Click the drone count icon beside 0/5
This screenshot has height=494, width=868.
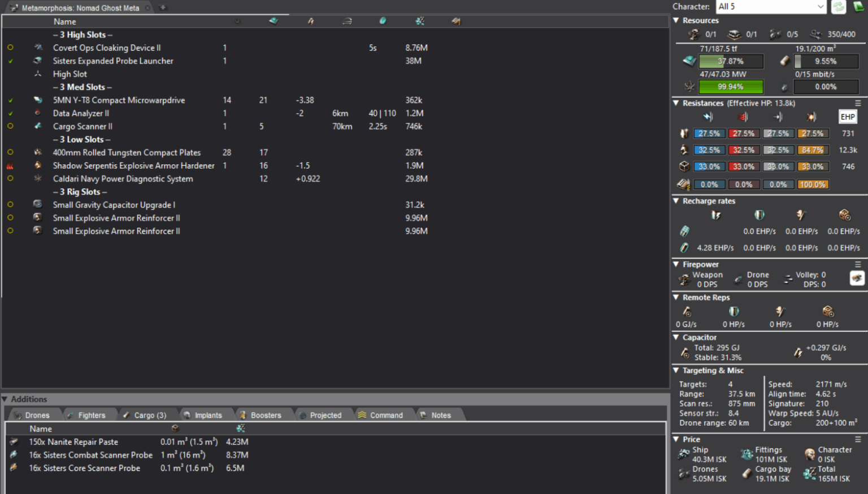(775, 34)
